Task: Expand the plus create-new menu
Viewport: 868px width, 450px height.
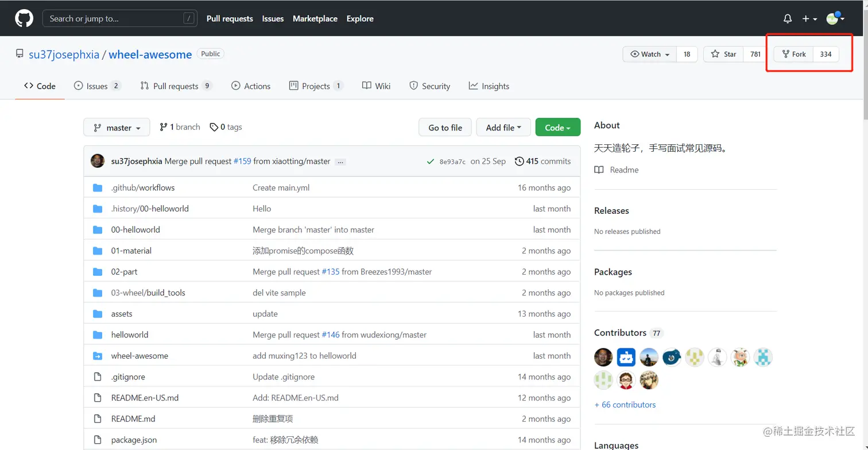Action: [x=809, y=19]
